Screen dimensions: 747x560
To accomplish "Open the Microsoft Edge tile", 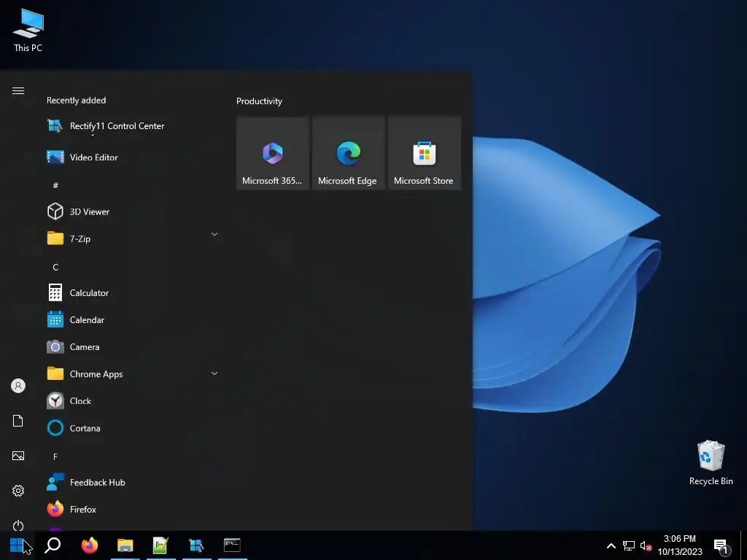I will pyautogui.click(x=349, y=153).
